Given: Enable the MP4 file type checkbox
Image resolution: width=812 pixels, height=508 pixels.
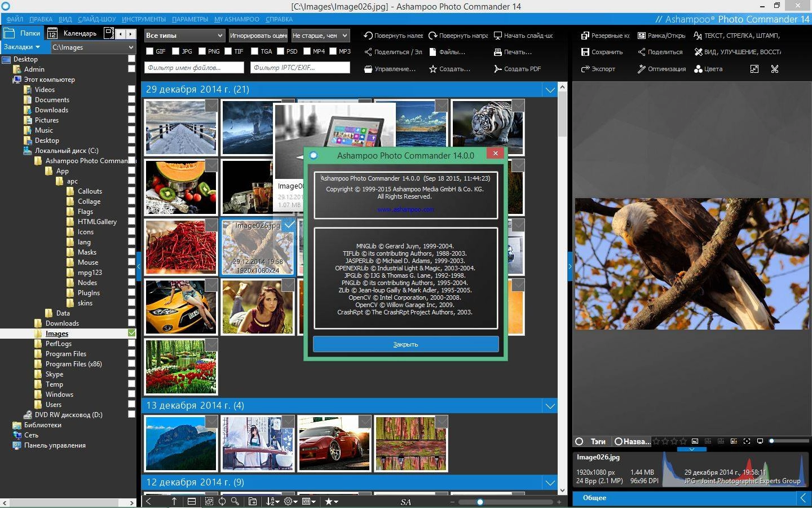Looking at the screenshot, I should pyautogui.click(x=307, y=51).
